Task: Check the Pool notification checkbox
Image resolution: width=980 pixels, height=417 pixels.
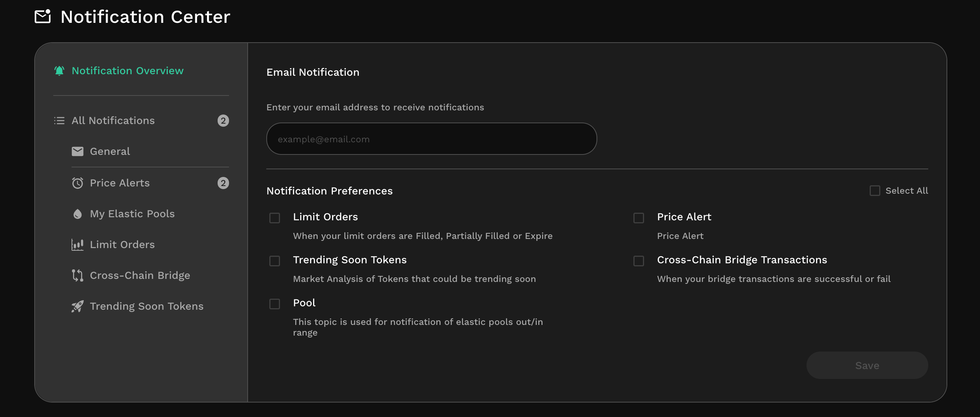Action: 275,304
